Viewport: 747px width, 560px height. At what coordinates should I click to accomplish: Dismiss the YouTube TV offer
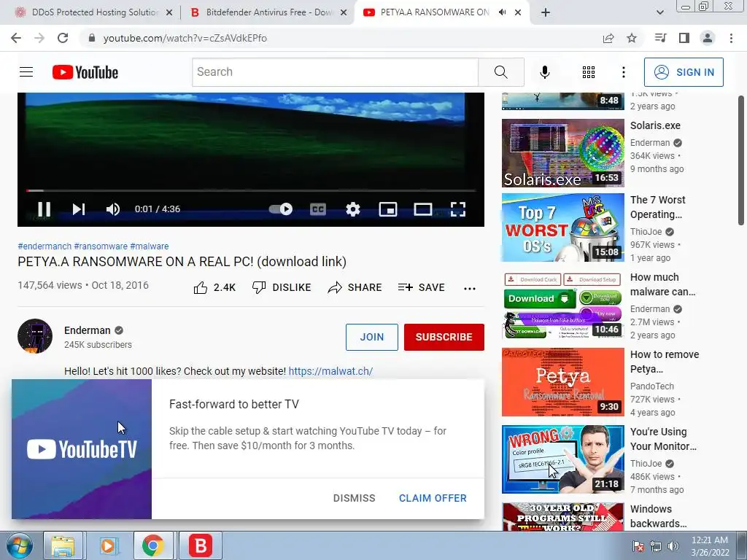[x=354, y=498]
